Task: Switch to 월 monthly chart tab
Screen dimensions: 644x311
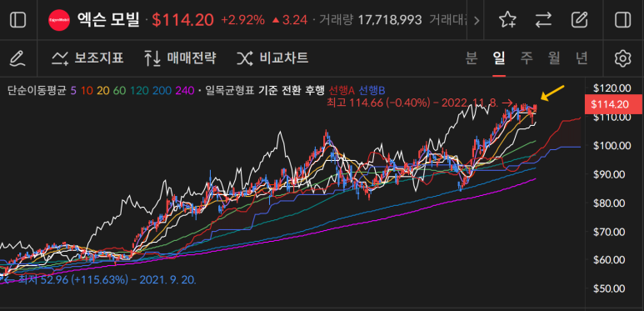Action: pos(554,58)
